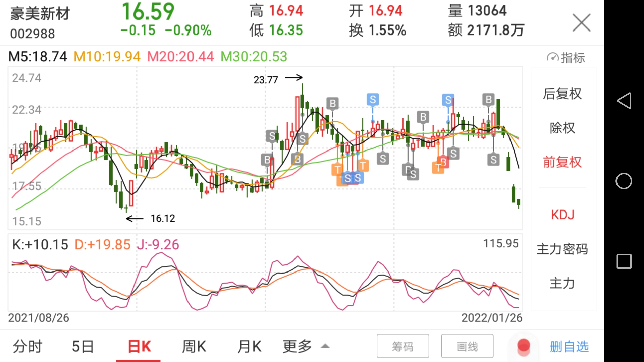
Task: Select 后复权 adjustment mode
Action: pyautogui.click(x=562, y=94)
